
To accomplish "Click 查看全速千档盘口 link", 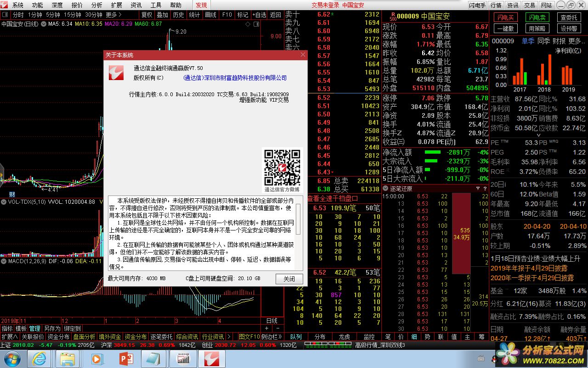I will pyautogui.click(x=333, y=199).
